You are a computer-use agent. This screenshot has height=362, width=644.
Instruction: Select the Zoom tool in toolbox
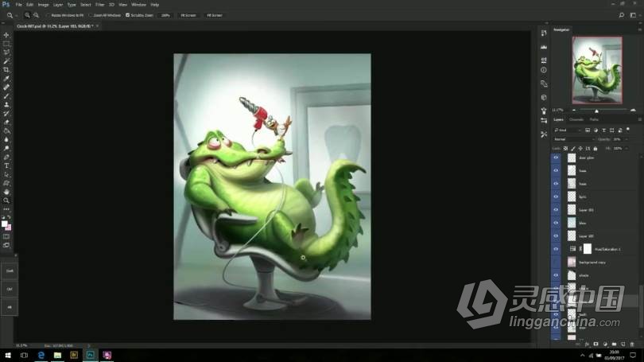(6, 200)
